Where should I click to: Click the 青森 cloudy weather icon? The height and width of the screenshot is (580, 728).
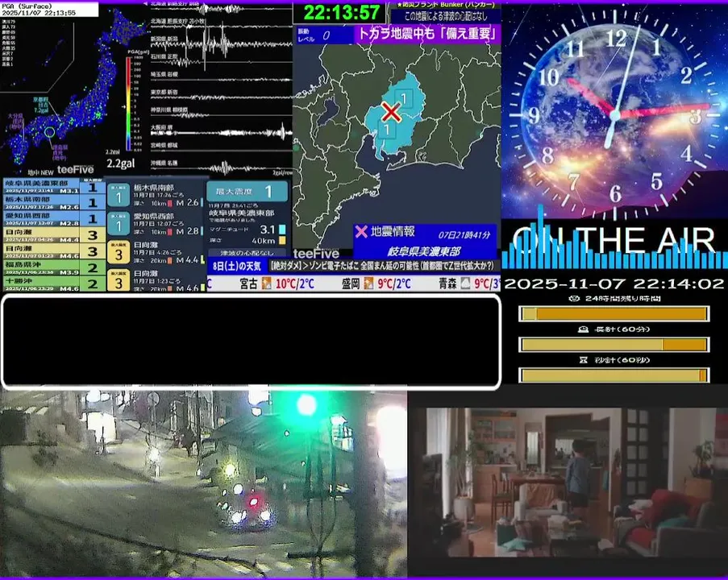(465, 284)
